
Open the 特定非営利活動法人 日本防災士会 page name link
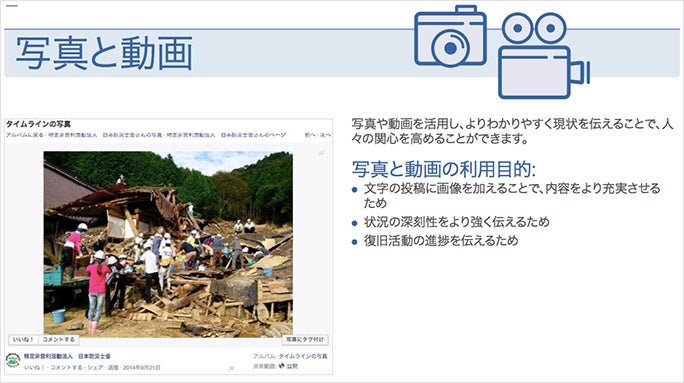67,356
